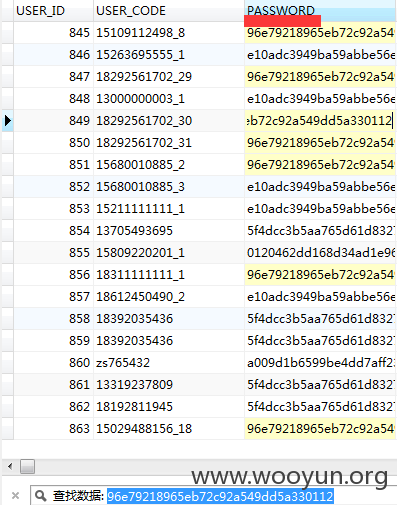Screen dimensions: 397x505
Task: Select USER_CODE cell 18311111111_1
Action: (169, 275)
